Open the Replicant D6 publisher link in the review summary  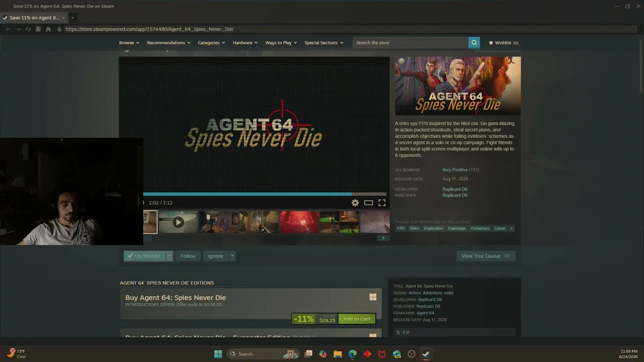point(455,195)
